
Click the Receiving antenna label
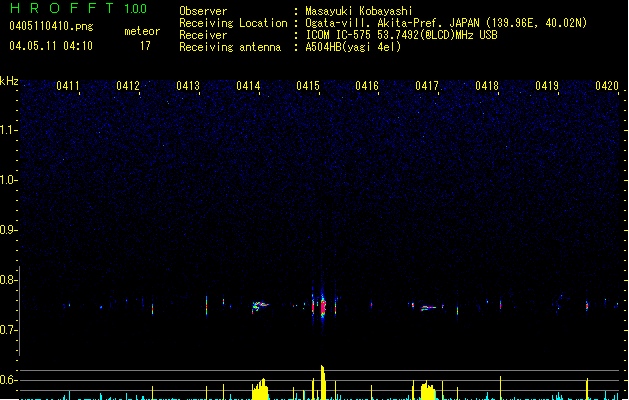[x=230, y=47]
